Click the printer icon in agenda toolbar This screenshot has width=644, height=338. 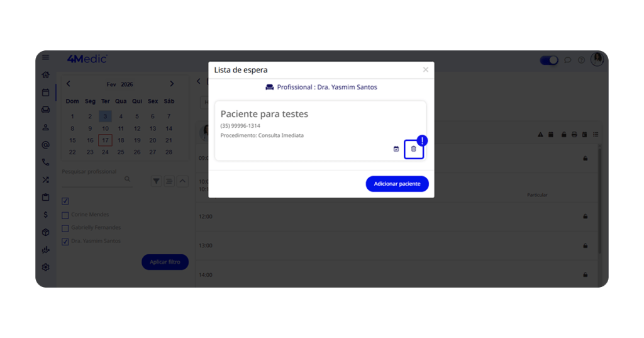coord(574,135)
